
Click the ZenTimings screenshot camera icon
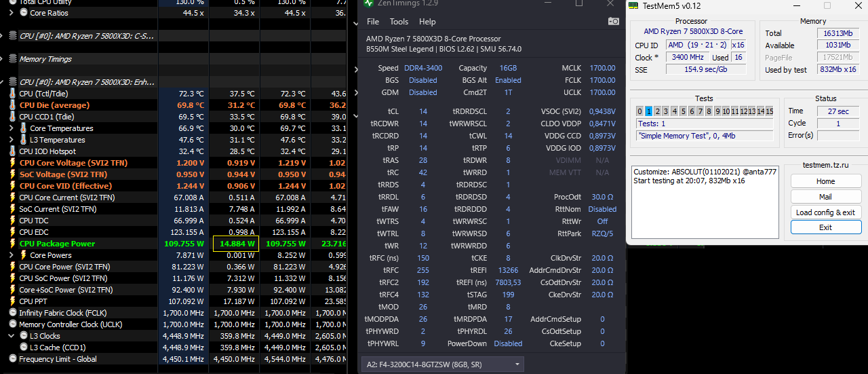coord(614,22)
